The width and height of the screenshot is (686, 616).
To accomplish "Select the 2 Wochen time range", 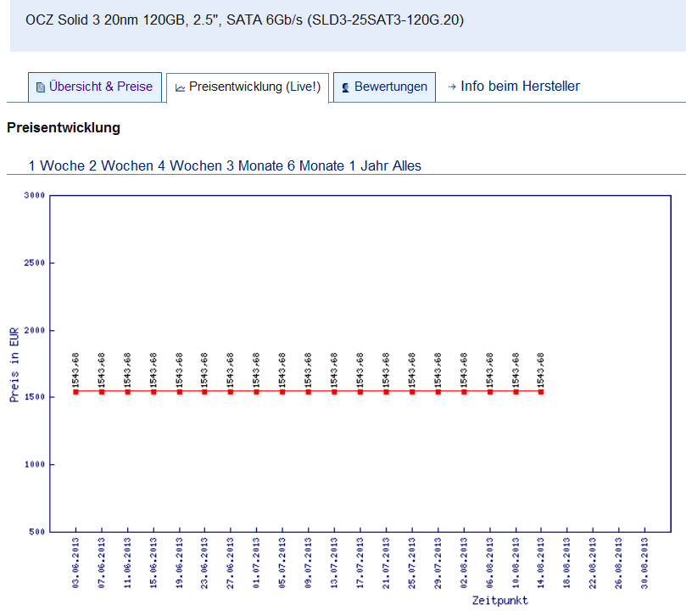I will 122,166.
